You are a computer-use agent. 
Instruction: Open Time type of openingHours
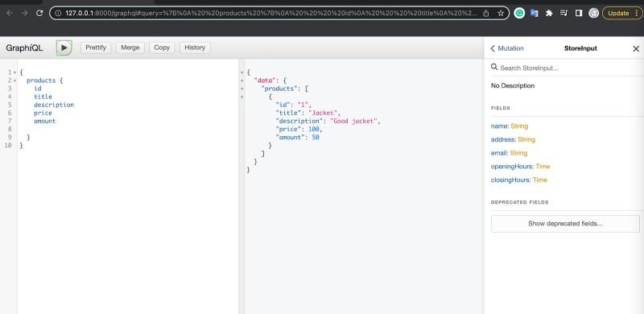pos(543,167)
